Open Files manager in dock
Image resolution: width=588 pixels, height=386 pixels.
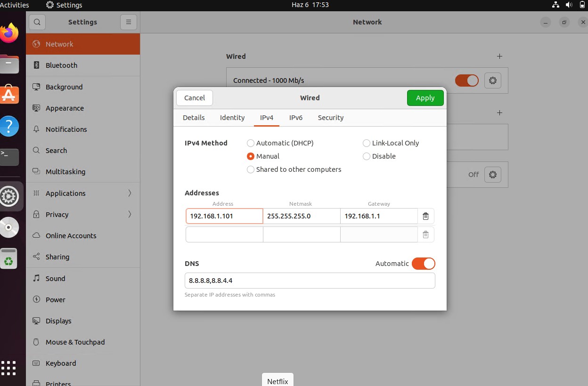[9, 64]
